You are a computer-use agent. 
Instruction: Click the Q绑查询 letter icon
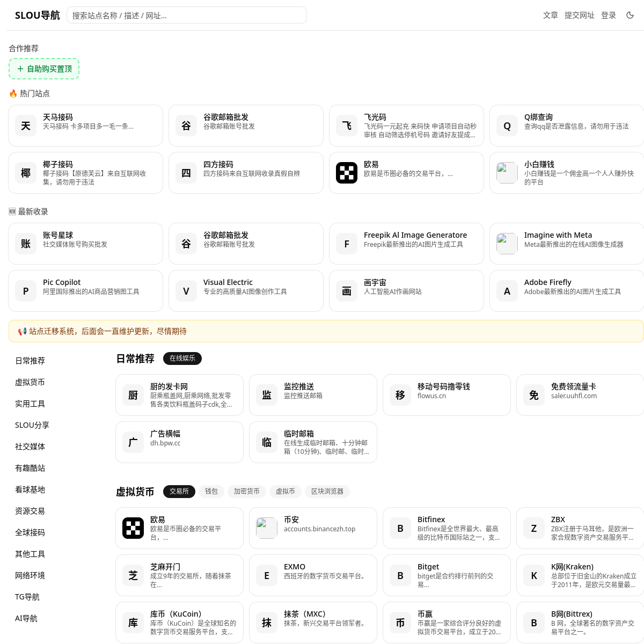click(x=507, y=126)
